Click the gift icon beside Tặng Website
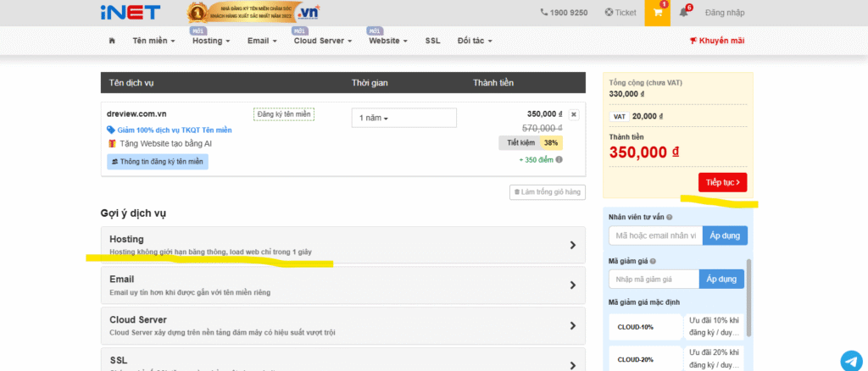The width and height of the screenshot is (868, 371). (x=112, y=144)
